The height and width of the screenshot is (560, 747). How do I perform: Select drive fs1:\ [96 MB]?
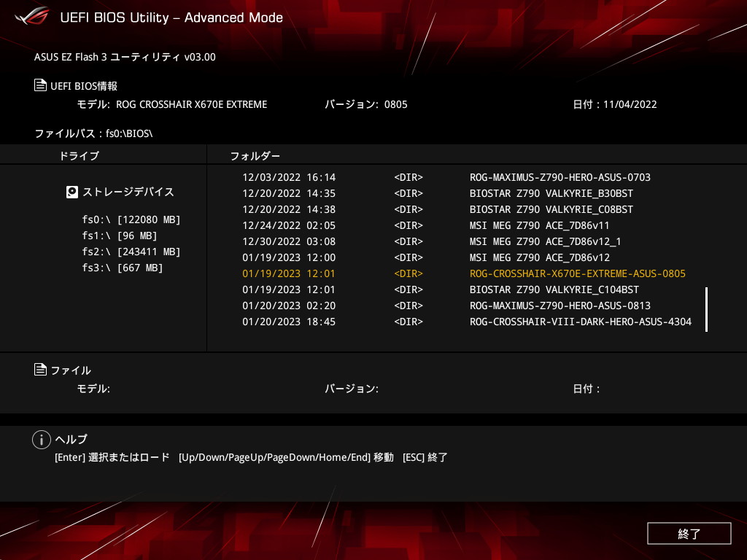pyautogui.click(x=119, y=236)
